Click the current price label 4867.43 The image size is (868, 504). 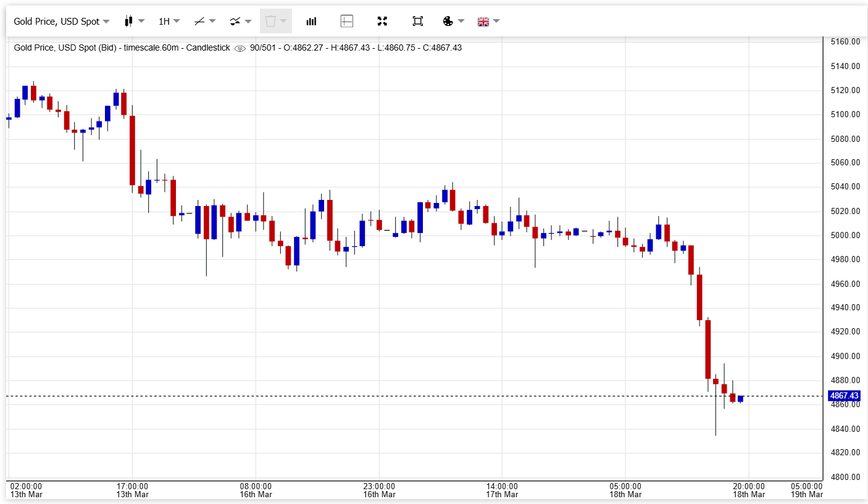[x=845, y=395]
